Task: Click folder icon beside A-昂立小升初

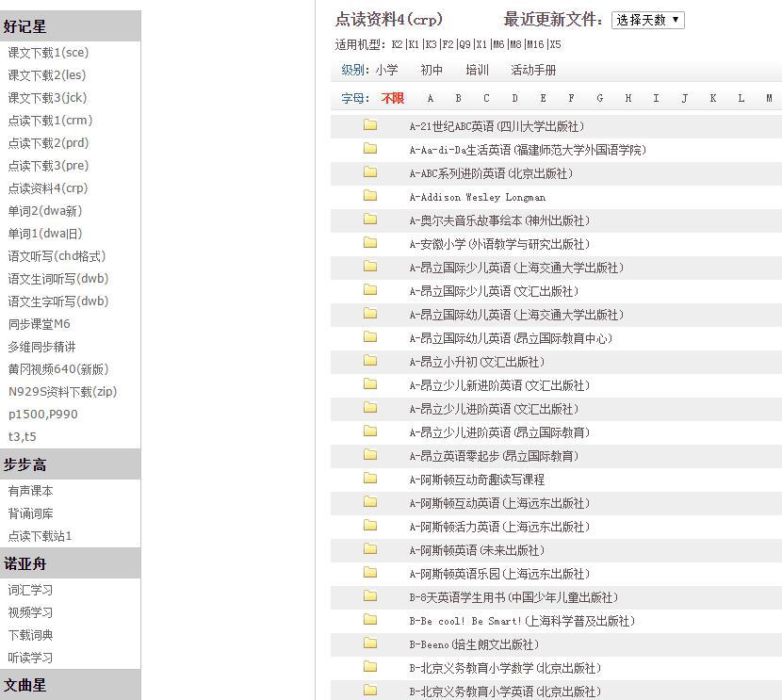Action: [x=370, y=361]
